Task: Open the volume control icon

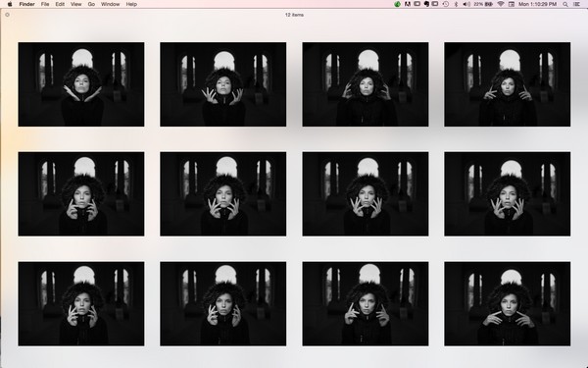Action: [466, 4]
